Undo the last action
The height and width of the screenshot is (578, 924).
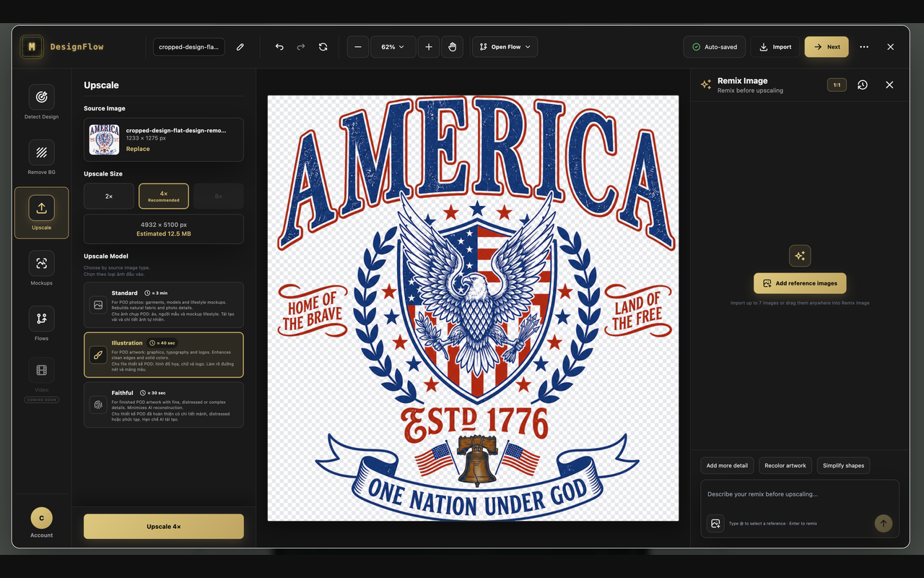[279, 47]
